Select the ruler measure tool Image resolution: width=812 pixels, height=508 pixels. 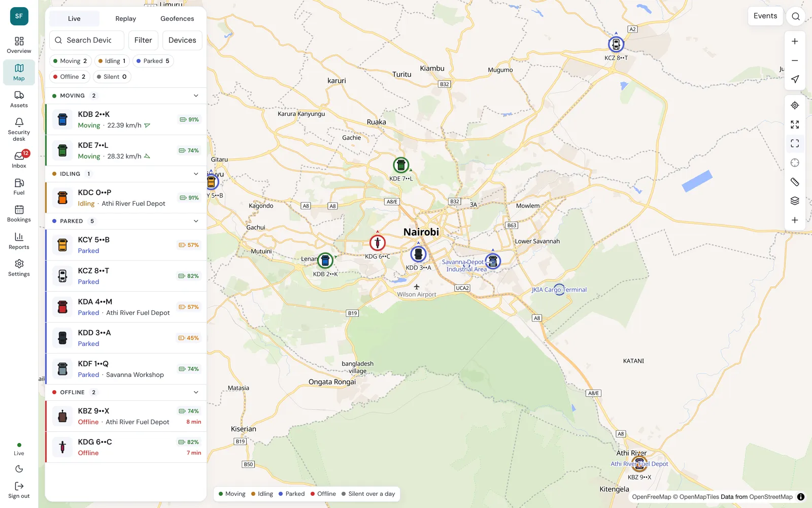(795, 182)
